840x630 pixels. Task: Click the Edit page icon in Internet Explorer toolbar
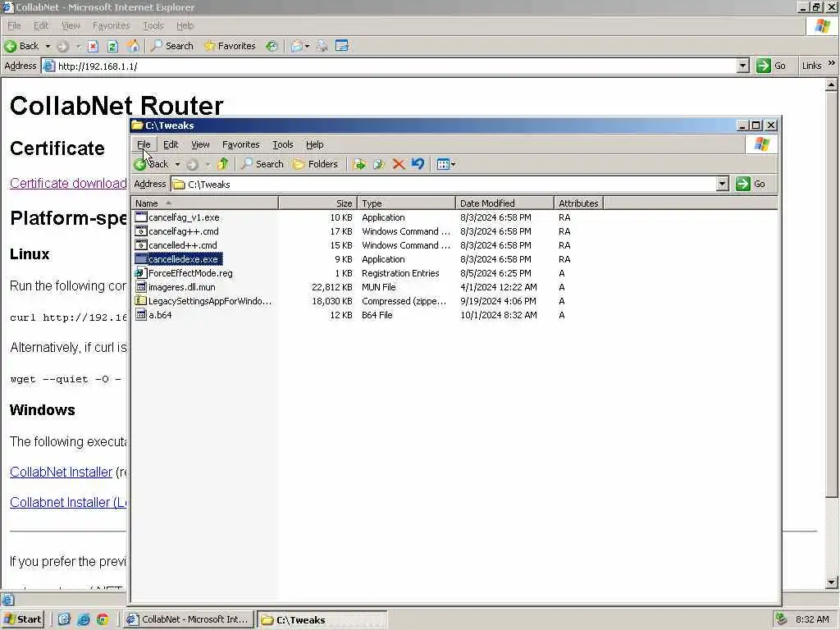[342, 46]
